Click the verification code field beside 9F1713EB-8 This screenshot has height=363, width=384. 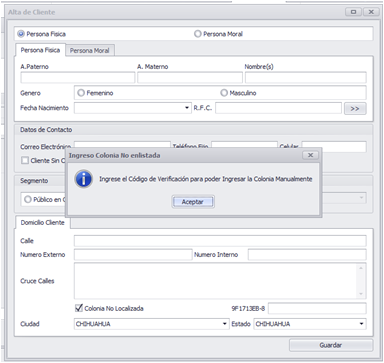[x=317, y=308]
